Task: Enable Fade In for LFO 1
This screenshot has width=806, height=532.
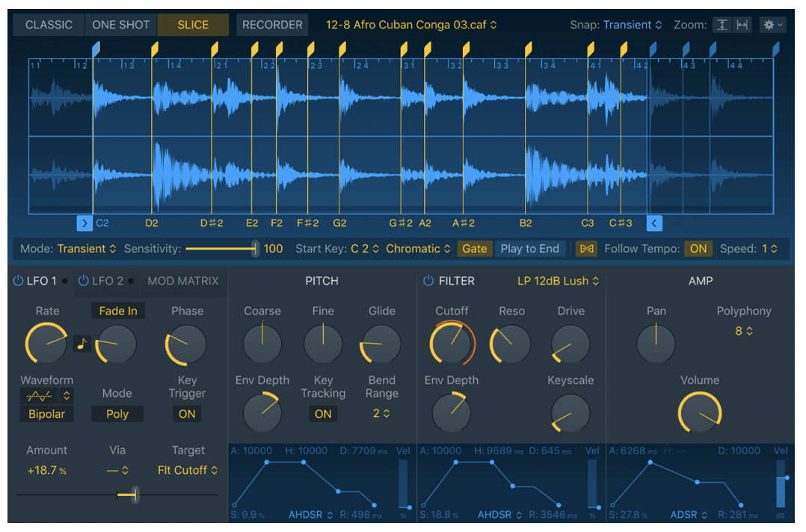Action: 117,311
